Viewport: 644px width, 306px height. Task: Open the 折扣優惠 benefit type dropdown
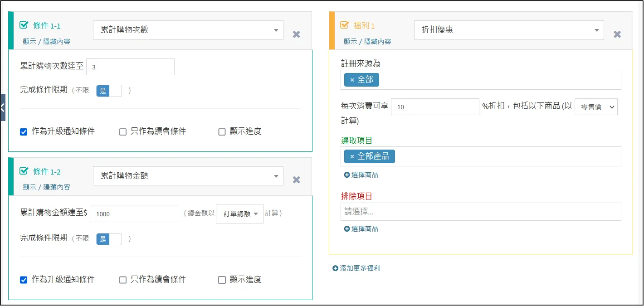tap(508, 30)
